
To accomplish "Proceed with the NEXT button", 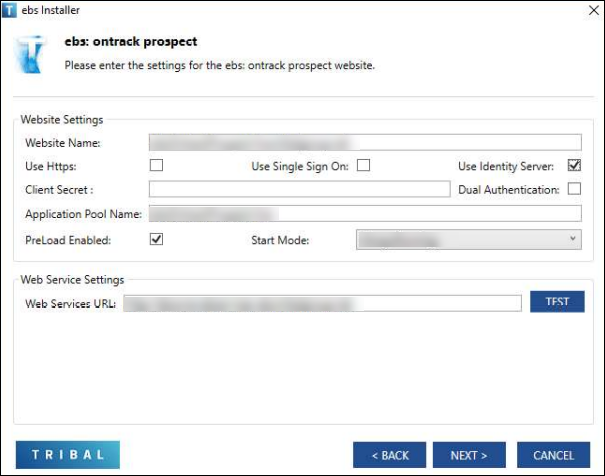I will (469, 455).
